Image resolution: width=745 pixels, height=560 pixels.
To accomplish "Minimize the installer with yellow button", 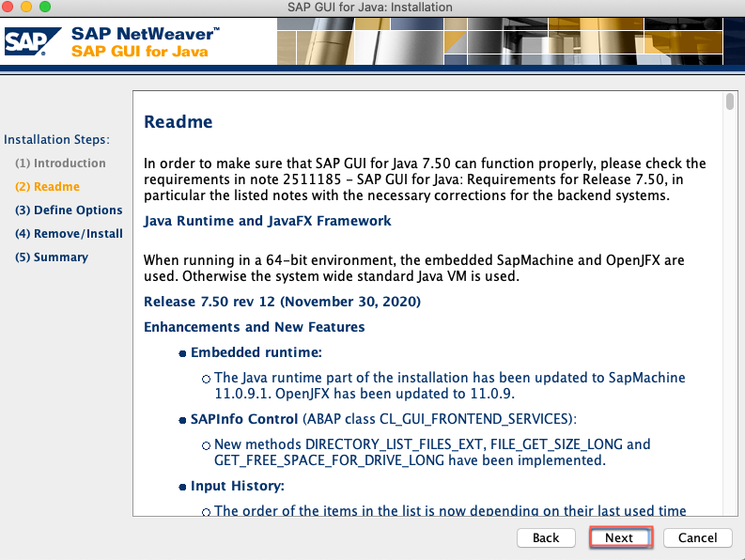I will pyautogui.click(x=26, y=7).
